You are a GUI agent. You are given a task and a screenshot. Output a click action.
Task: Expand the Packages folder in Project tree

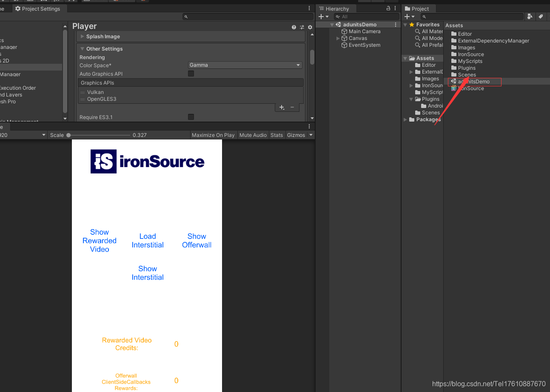(x=405, y=119)
